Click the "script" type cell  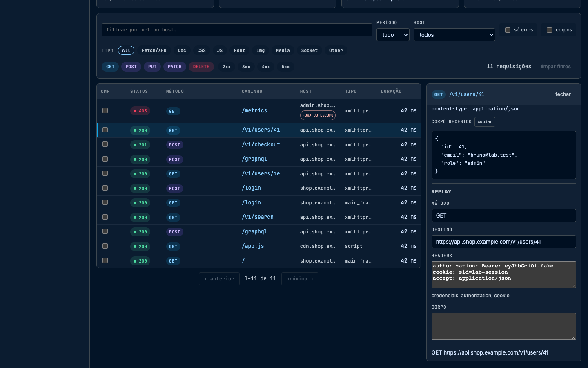(x=354, y=246)
